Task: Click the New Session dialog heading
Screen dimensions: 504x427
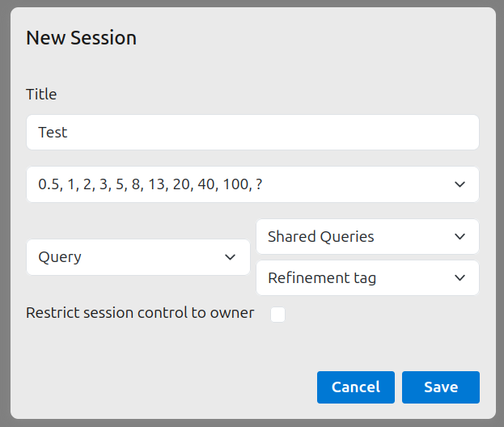Action: coord(81,37)
